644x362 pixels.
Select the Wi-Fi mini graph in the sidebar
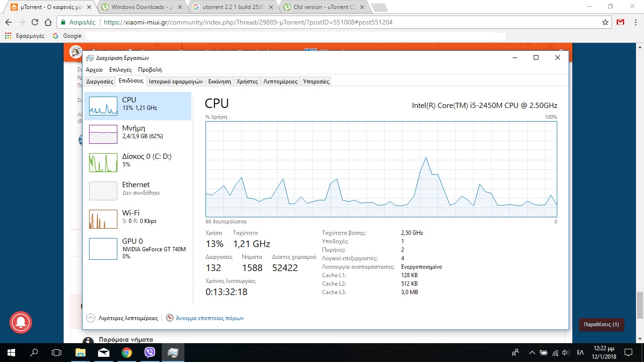click(103, 219)
